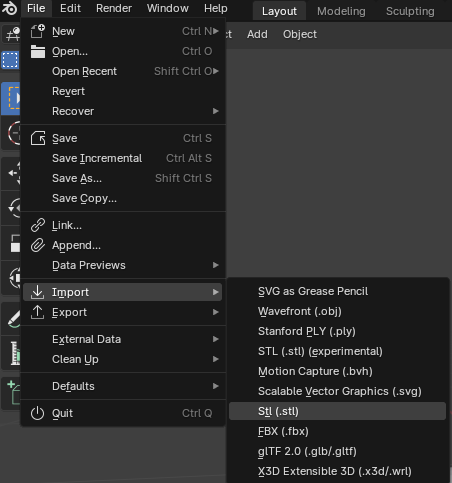Viewport: 452px width, 483px height.
Task: Import Wavefront (.obj) file
Action: tap(337, 311)
